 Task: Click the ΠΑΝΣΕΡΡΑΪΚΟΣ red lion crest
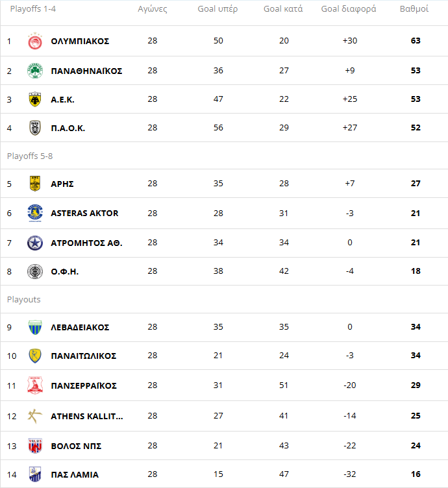[35, 385]
